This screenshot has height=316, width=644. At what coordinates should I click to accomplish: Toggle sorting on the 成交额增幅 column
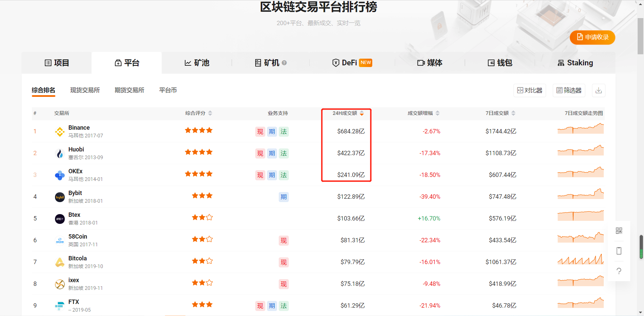coord(438,113)
